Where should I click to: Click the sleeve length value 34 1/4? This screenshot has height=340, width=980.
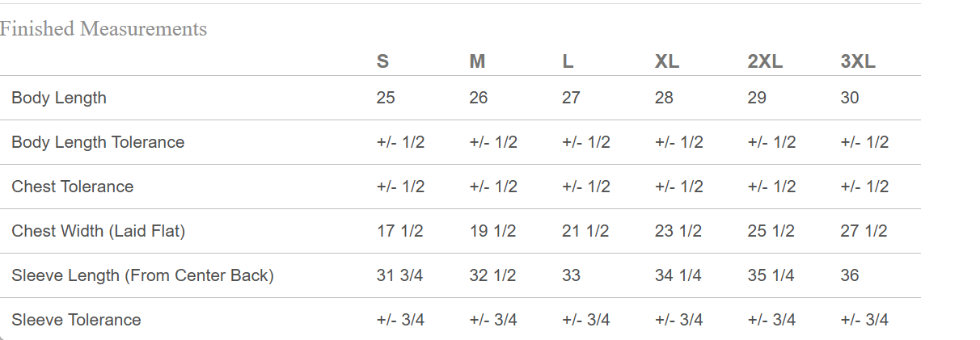click(x=678, y=275)
